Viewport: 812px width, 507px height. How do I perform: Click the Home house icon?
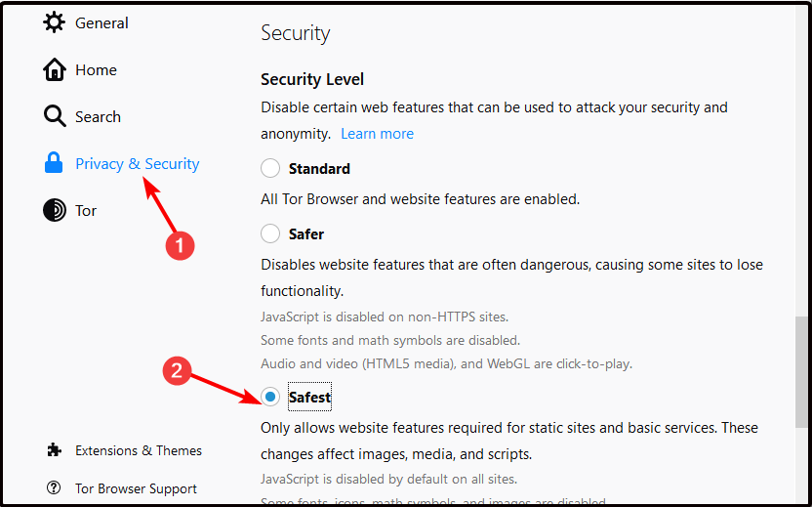point(55,69)
